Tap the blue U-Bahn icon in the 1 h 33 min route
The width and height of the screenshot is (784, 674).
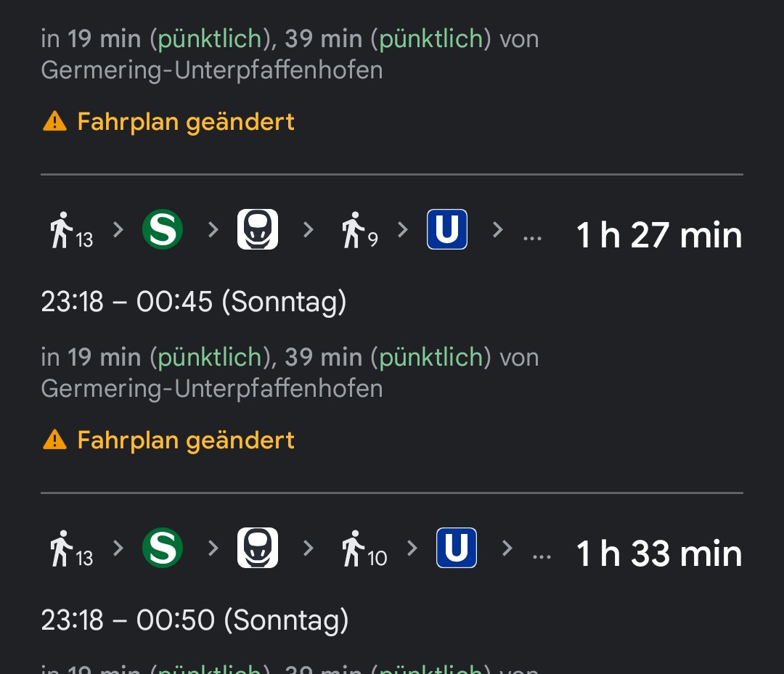[457, 548]
